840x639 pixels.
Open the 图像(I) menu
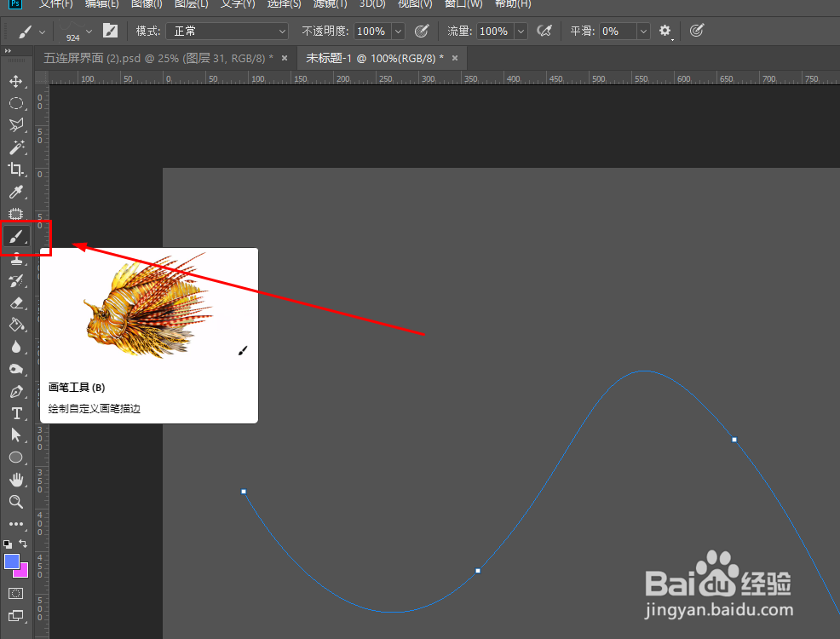147,3
